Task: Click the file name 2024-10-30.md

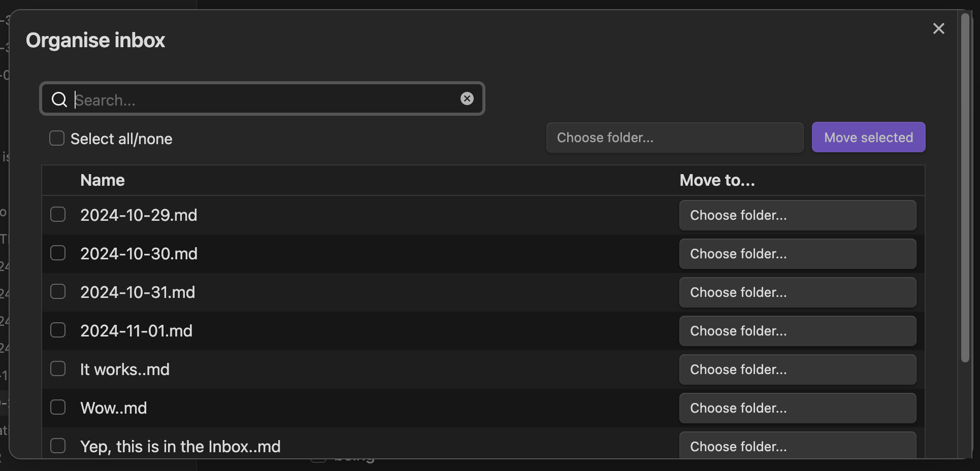Action: coord(139,254)
